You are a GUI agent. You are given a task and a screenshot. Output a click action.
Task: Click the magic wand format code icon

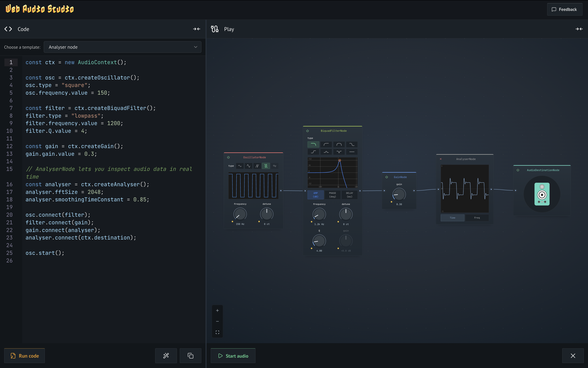pos(166,356)
